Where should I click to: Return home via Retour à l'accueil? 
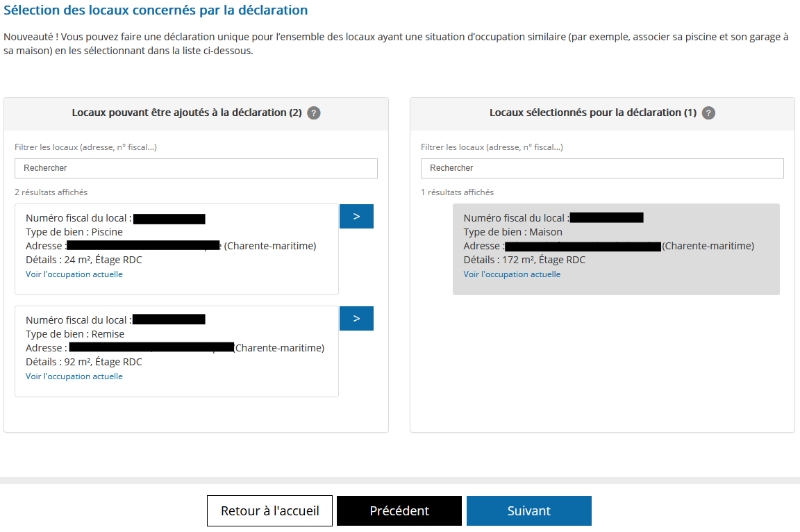(x=269, y=510)
